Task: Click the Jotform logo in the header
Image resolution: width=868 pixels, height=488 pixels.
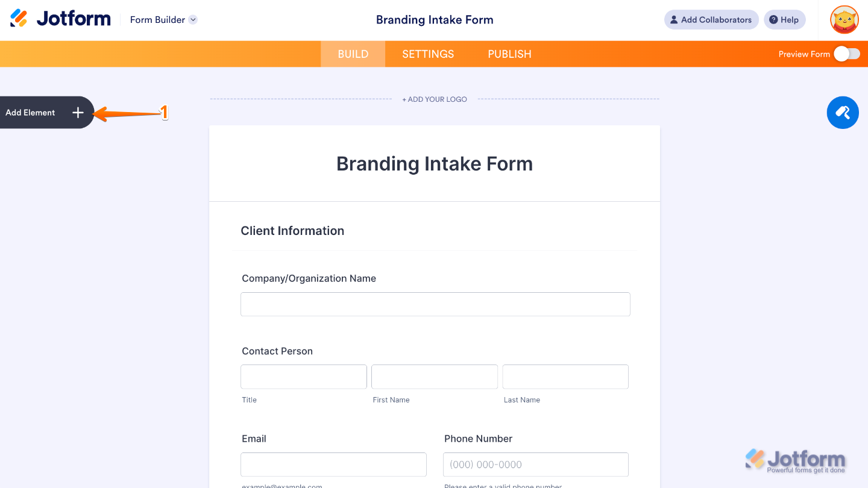Action: click(59, 18)
